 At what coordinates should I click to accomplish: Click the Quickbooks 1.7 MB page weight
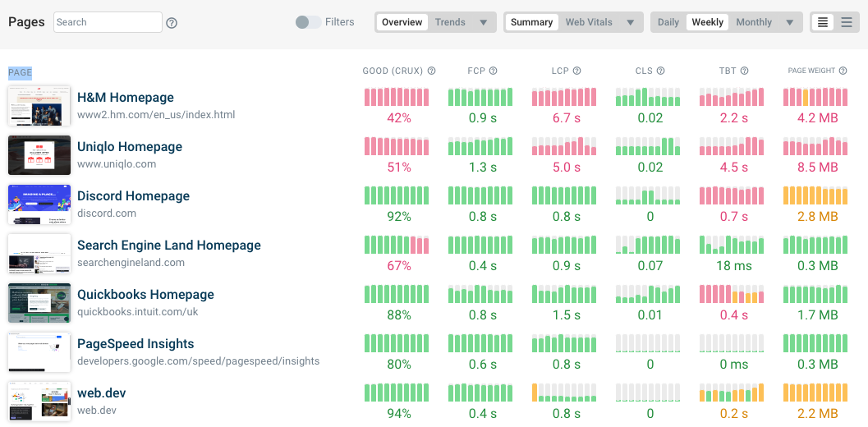(817, 315)
